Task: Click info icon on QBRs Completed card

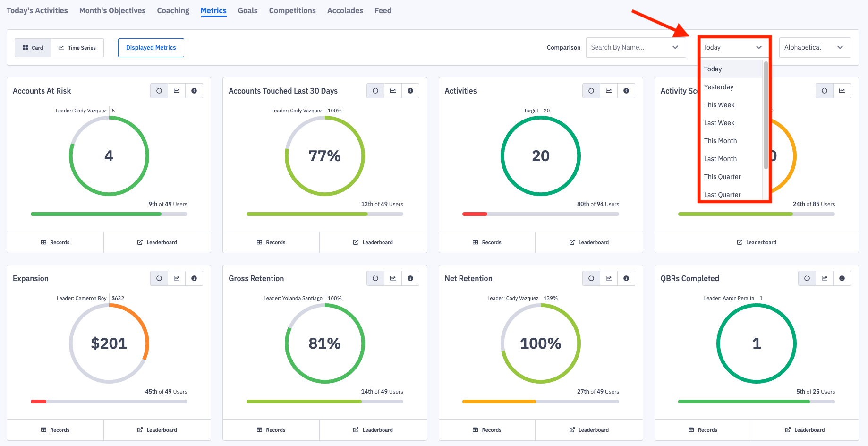Action: click(x=842, y=278)
